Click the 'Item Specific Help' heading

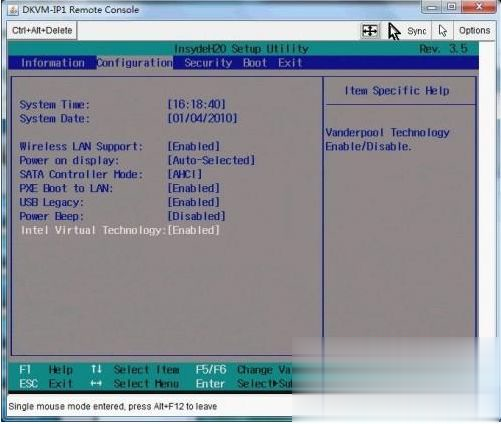click(397, 91)
